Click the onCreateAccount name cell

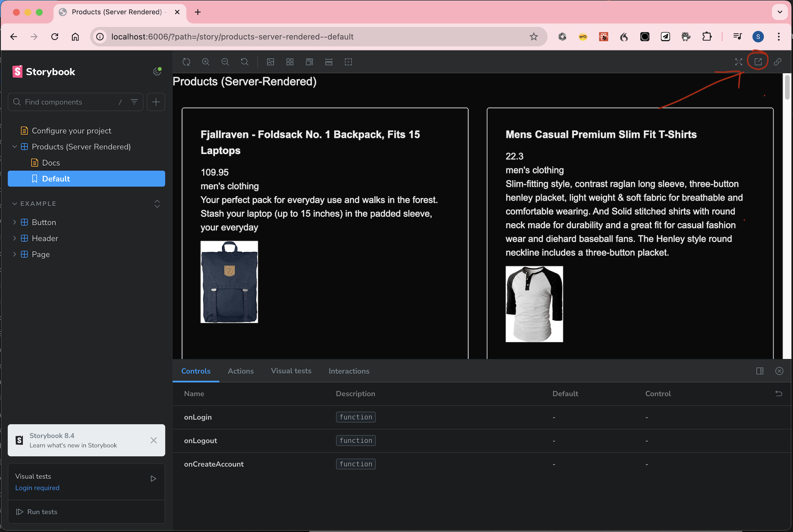click(x=214, y=464)
